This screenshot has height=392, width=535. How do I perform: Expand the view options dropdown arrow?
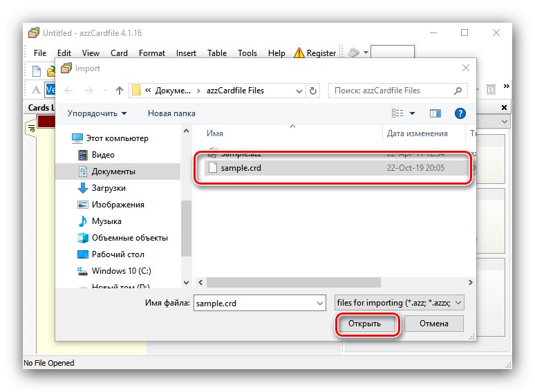coord(412,113)
